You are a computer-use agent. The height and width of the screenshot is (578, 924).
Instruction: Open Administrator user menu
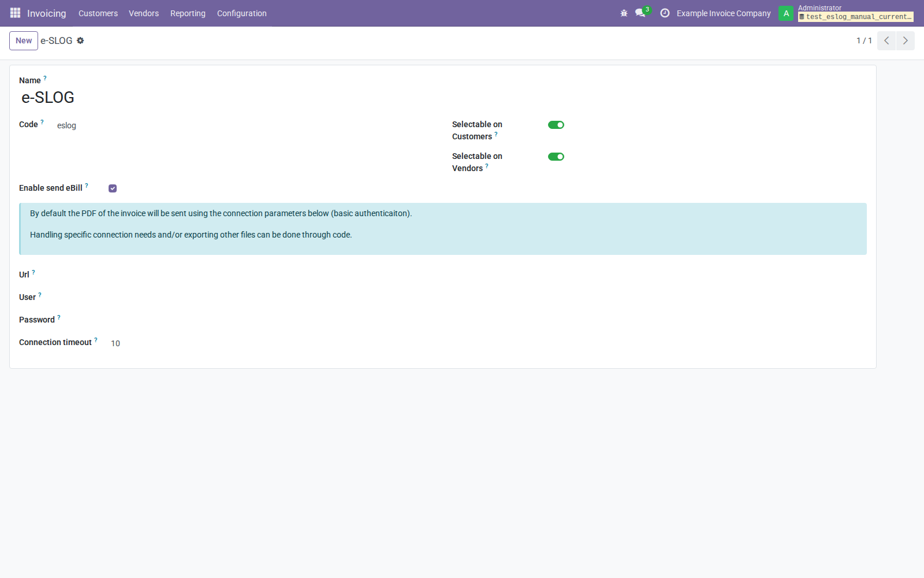[x=847, y=13]
